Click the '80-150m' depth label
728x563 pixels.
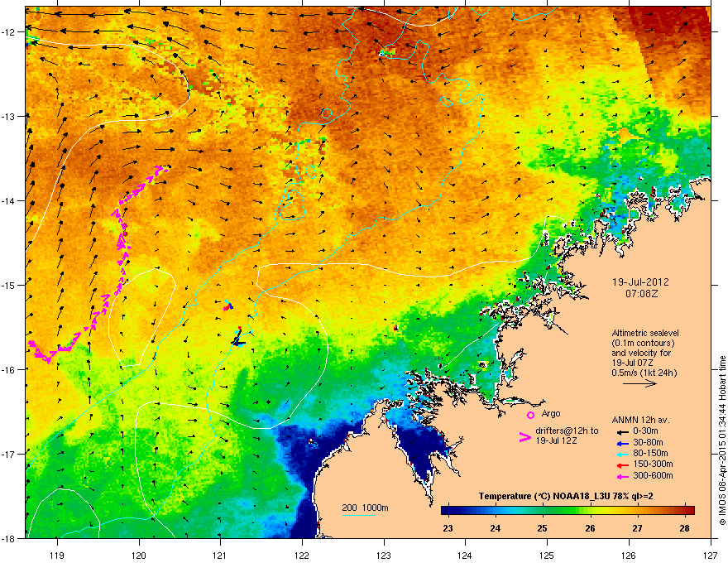pos(650,453)
